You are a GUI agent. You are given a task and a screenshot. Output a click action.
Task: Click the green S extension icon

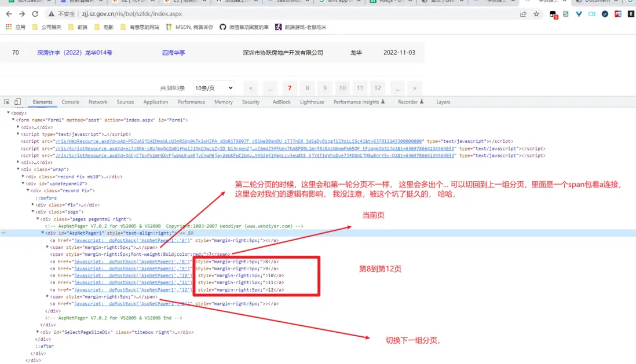point(566,14)
